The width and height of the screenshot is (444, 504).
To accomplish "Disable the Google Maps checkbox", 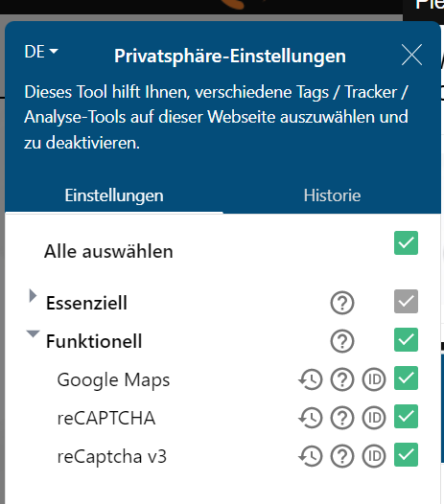I will [x=406, y=378].
